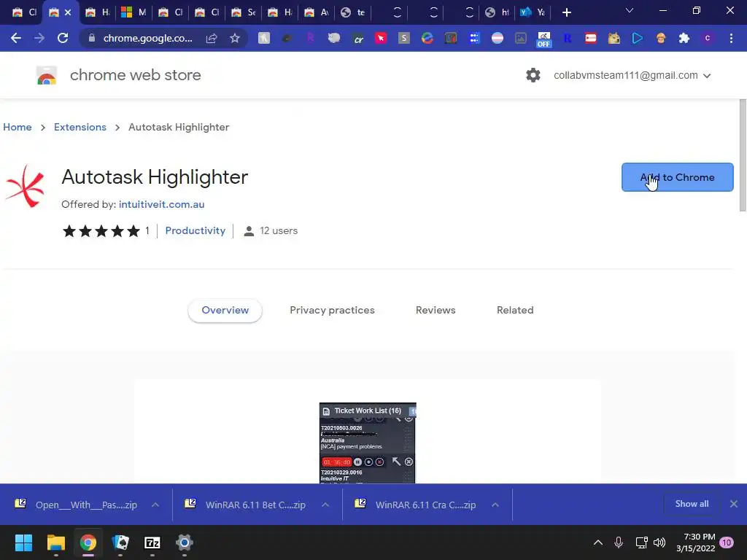Switch to the Reviews tab
This screenshot has width=747, height=560.
pyautogui.click(x=436, y=310)
